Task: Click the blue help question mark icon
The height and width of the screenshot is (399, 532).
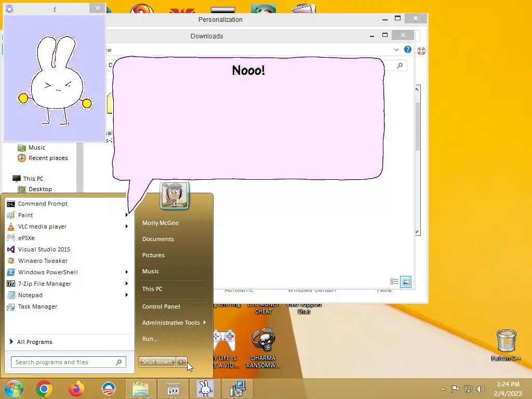Action: pos(407,49)
